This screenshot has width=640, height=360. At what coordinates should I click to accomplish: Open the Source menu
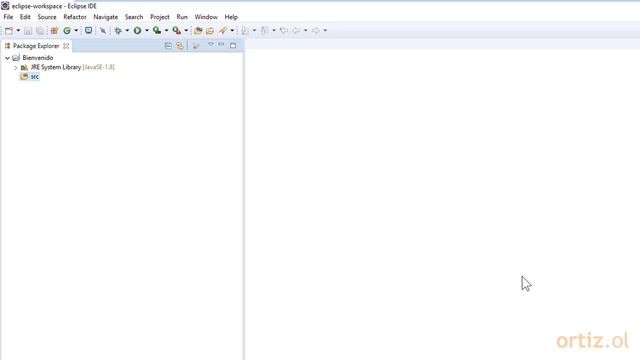[47, 17]
